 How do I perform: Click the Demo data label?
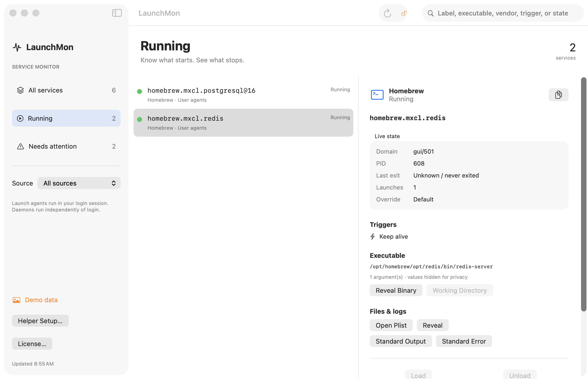pyautogui.click(x=41, y=300)
